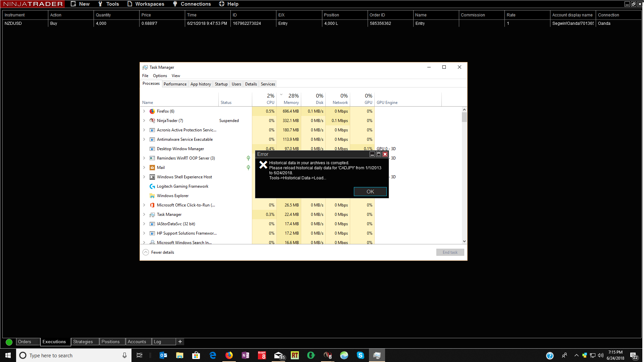Click the Task Manager vertical scrollbar thumb
The width and height of the screenshot is (644, 362).
(464, 117)
